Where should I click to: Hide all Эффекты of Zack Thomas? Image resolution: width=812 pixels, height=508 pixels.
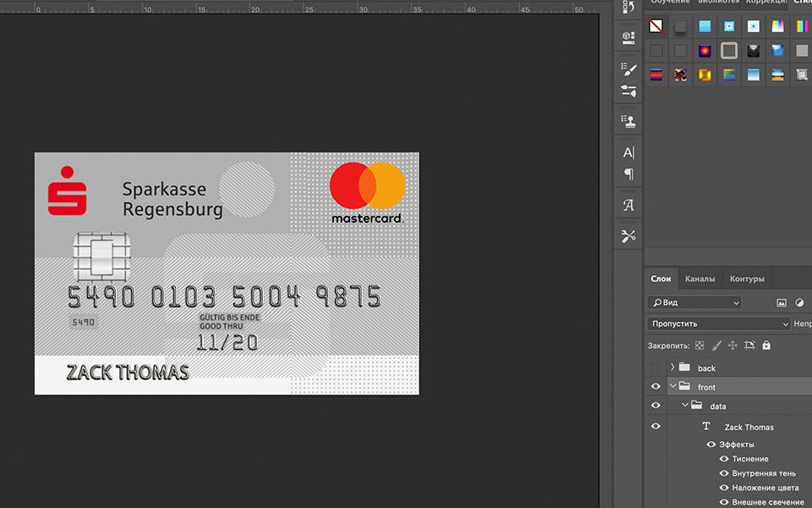[x=711, y=444]
